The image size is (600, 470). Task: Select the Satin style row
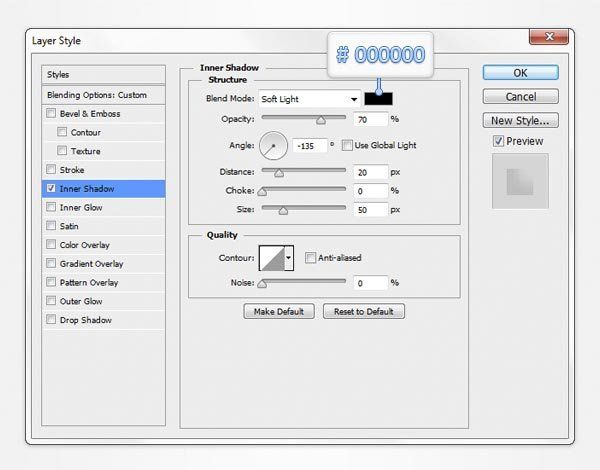click(103, 226)
